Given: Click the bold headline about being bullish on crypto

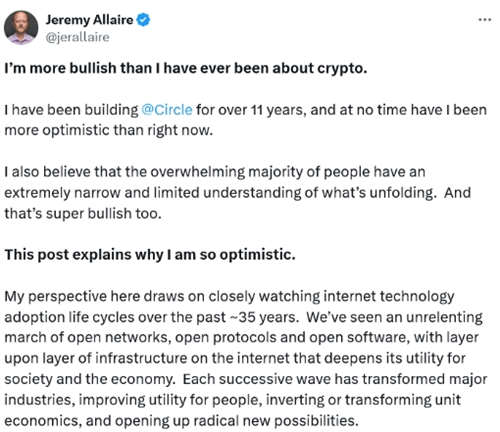Looking at the screenshot, I should [x=186, y=68].
